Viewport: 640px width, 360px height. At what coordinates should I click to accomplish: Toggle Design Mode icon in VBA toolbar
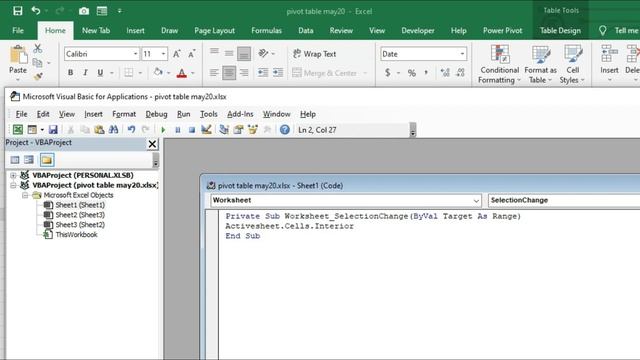pyautogui.click(x=207, y=130)
